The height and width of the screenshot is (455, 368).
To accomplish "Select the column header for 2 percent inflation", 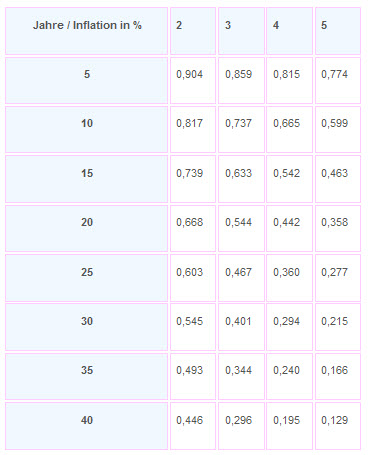I will tap(193, 31).
